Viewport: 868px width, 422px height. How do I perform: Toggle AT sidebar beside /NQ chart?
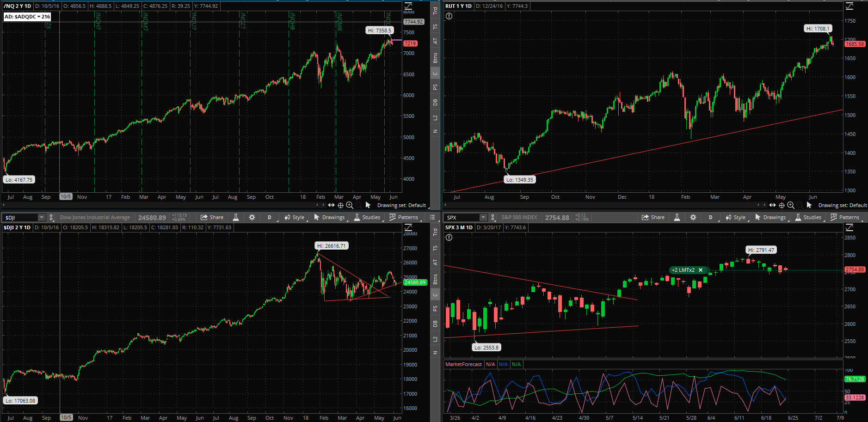coord(435,41)
